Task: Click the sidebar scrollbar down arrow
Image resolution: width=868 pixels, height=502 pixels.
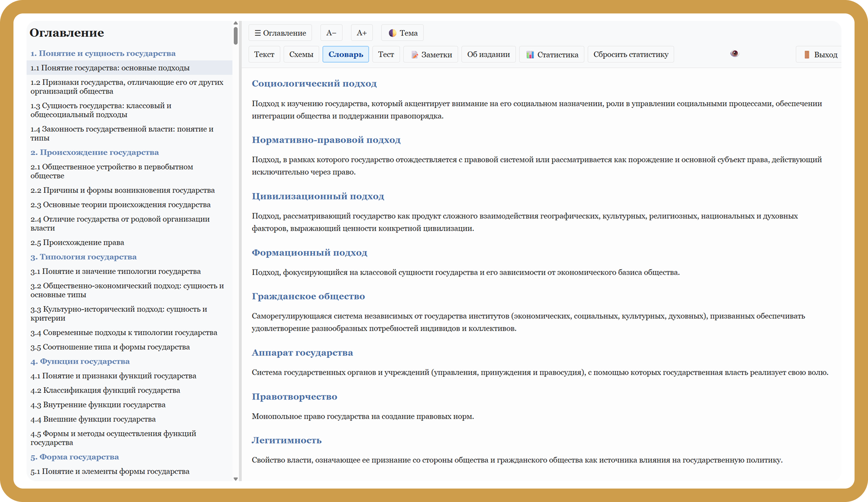Action: [236, 479]
